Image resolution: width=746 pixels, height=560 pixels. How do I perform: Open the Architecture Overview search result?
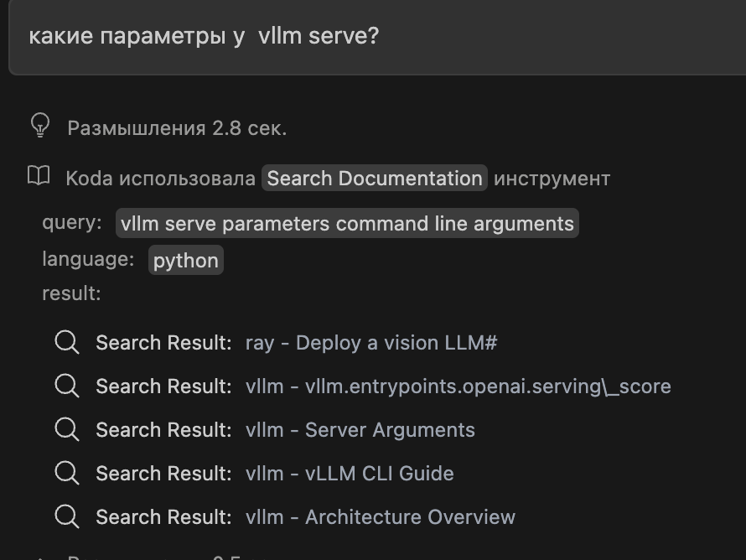pyautogui.click(x=380, y=516)
